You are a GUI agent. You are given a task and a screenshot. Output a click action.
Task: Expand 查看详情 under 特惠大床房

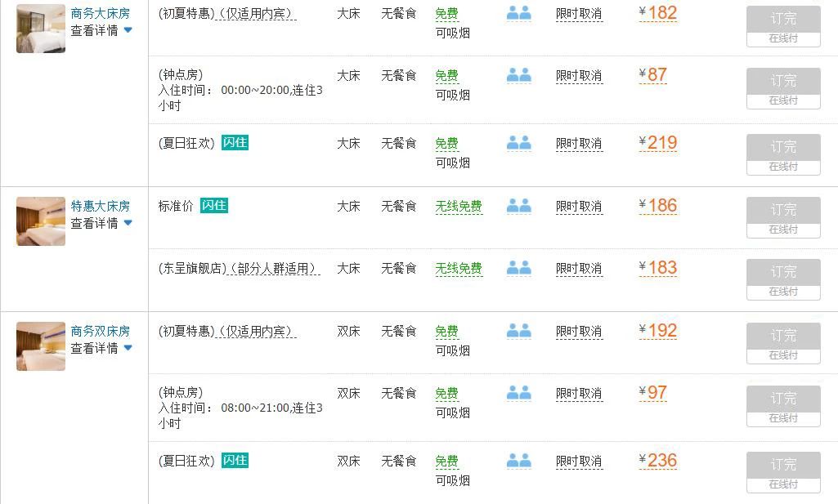(93, 222)
